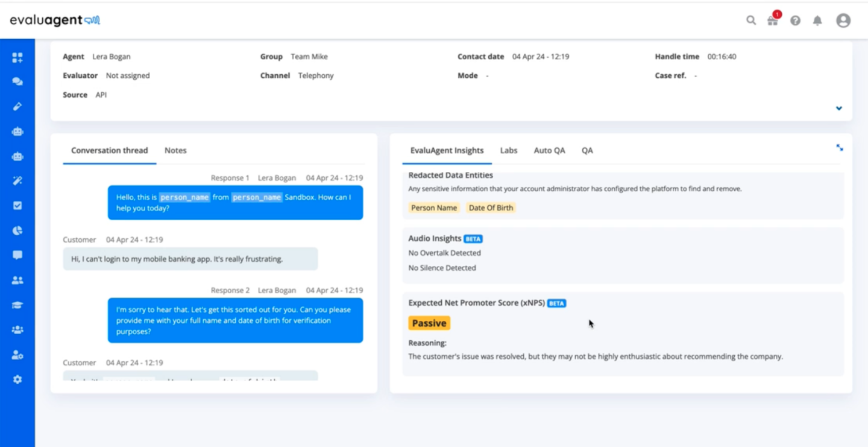Open the tasks checkbox icon in sidebar

point(17,205)
